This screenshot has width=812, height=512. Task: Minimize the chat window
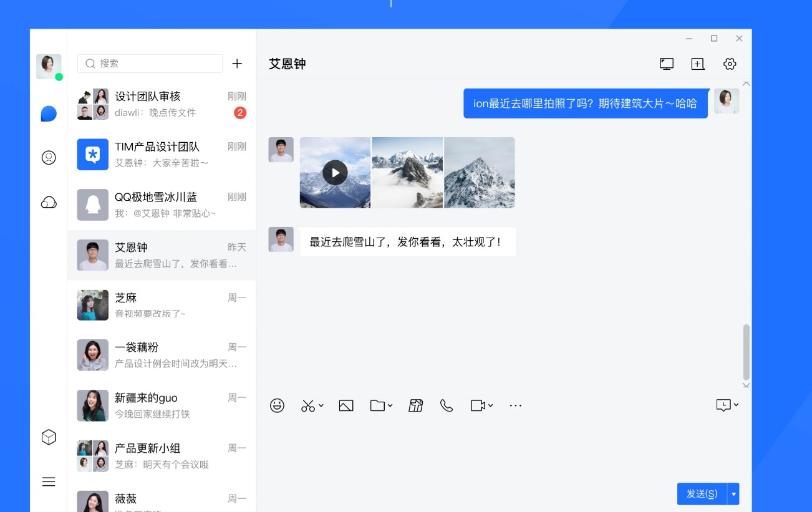(x=689, y=39)
